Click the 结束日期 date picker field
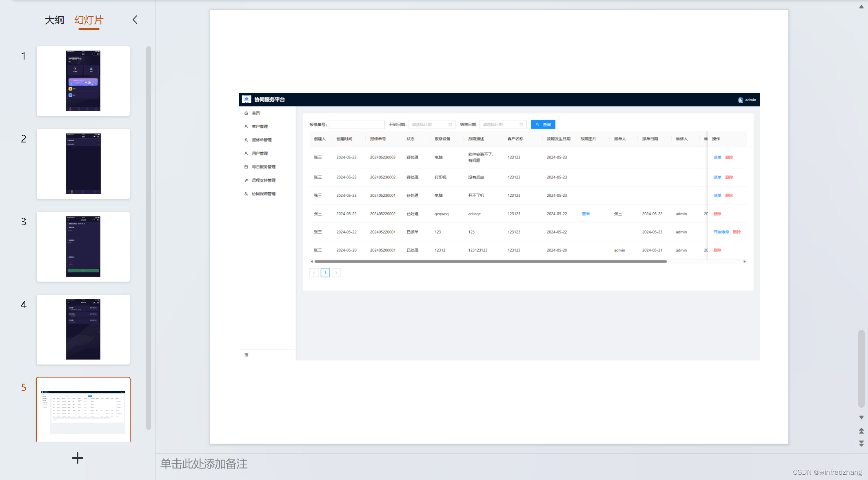The width and height of the screenshot is (868, 480). (x=502, y=124)
